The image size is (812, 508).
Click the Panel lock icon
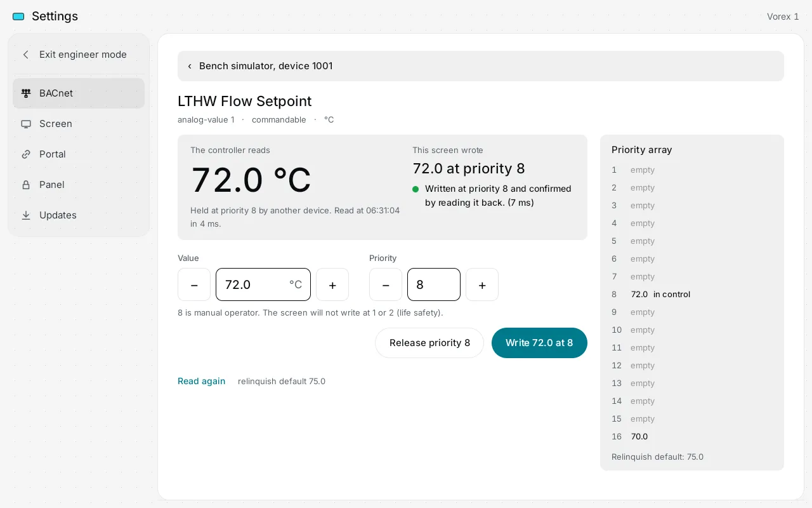click(26, 185)
